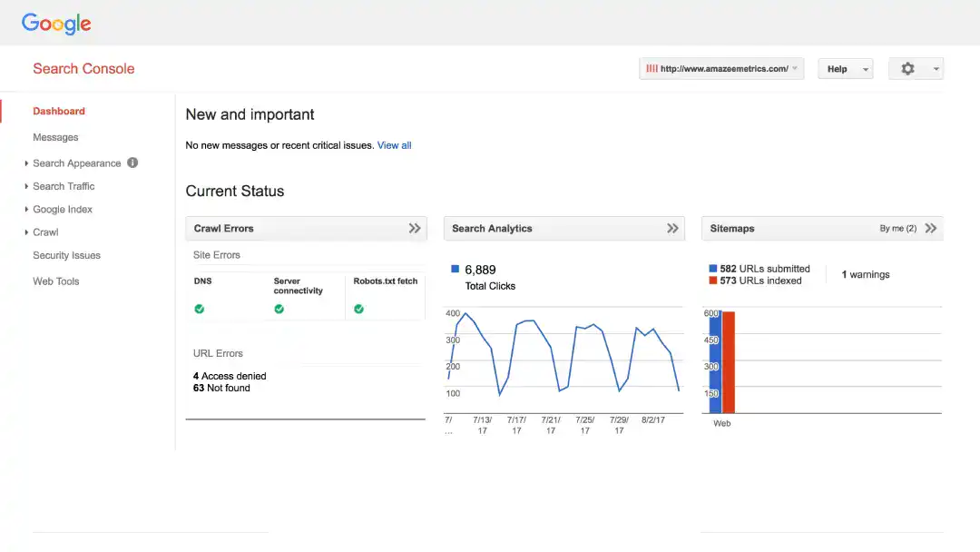Click 4 Access denied link
Image resolution: width=980 pixels, height=552 pixels.
(x=230, y=376)
